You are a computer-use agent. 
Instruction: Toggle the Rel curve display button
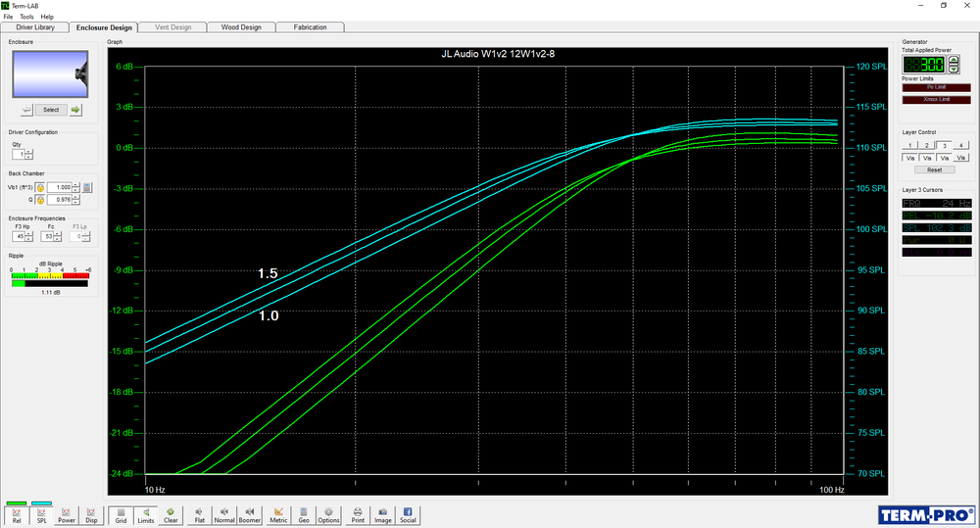[x=17, y=515]
